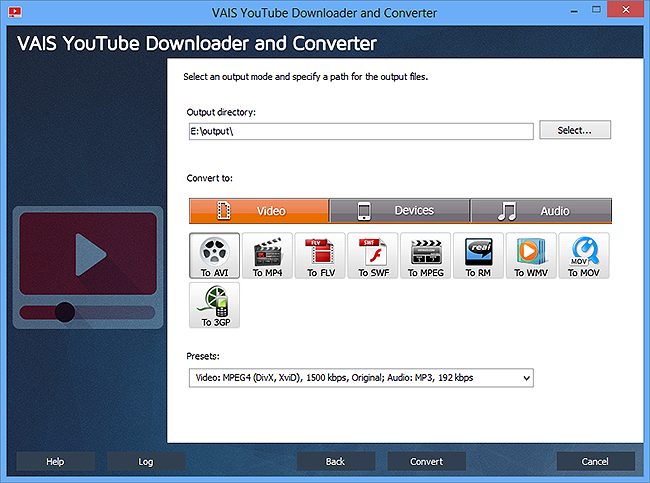Image resolution: width=650 pixels, height=483 pixels.
Task: Pick the To WMV format icon
Action: point(531,255)
